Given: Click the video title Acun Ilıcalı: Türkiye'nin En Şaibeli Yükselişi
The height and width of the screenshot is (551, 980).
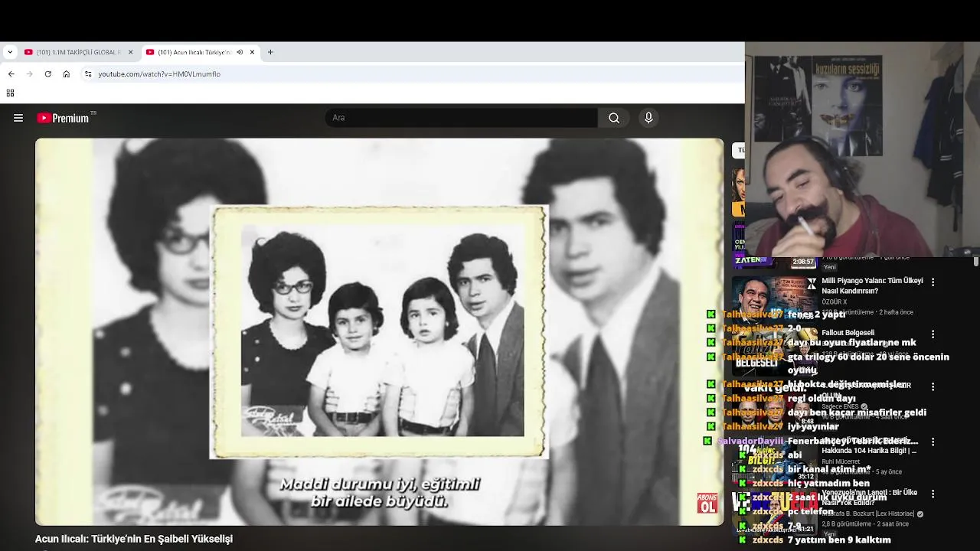Looking at the screenshot, I should click(134, 539).
